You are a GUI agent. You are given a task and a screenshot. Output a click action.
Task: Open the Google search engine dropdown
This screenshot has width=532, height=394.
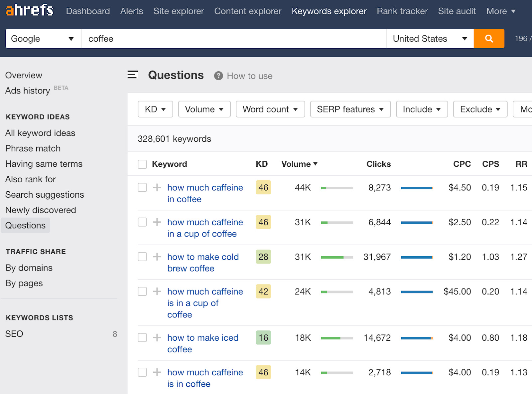(43, 38)
